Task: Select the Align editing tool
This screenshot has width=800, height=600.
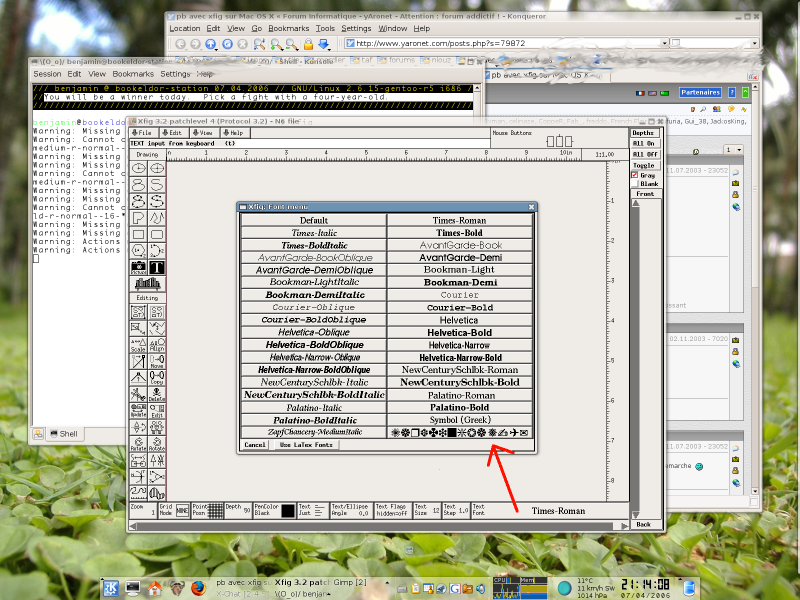Action: pyautogui.click(x=157, y=345)
